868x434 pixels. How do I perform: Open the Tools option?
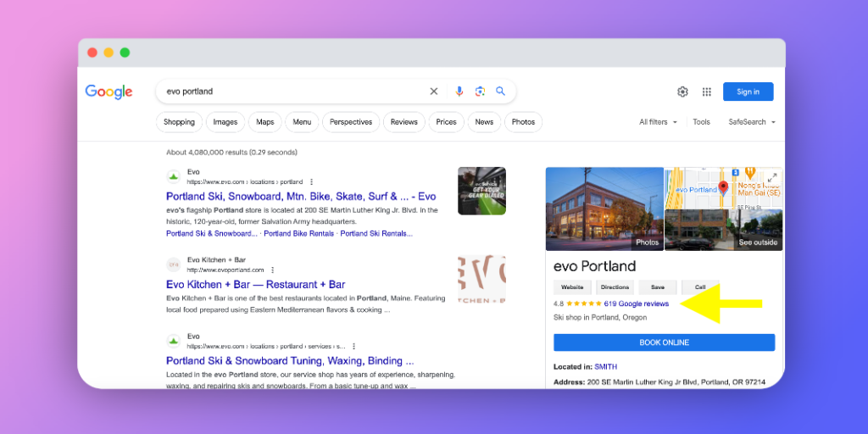(701, 122)
